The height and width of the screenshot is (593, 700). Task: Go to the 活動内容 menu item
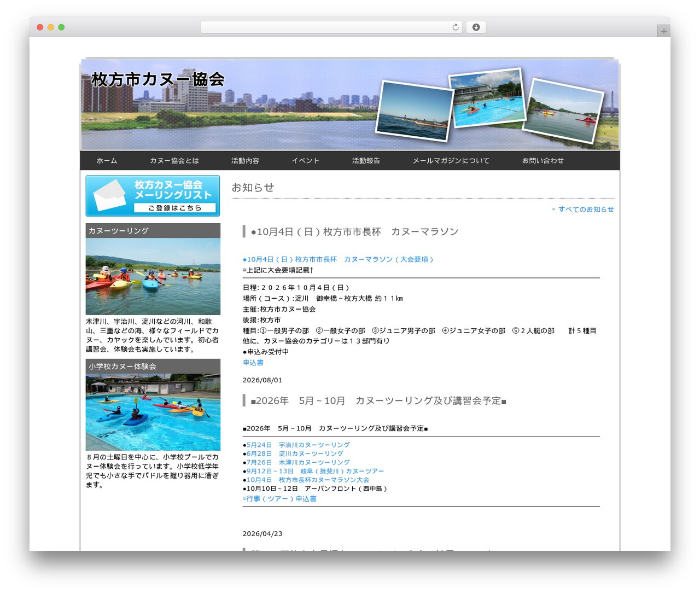point(245,161)
